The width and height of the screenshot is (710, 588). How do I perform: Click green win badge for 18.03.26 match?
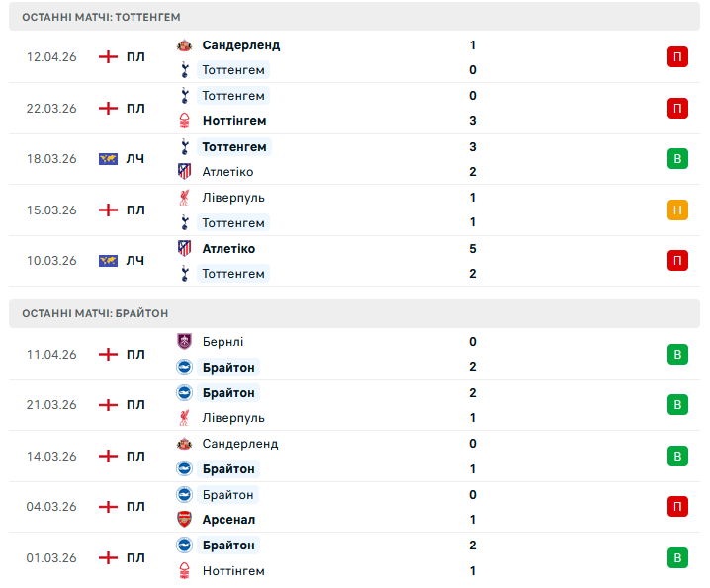(677, 159)
